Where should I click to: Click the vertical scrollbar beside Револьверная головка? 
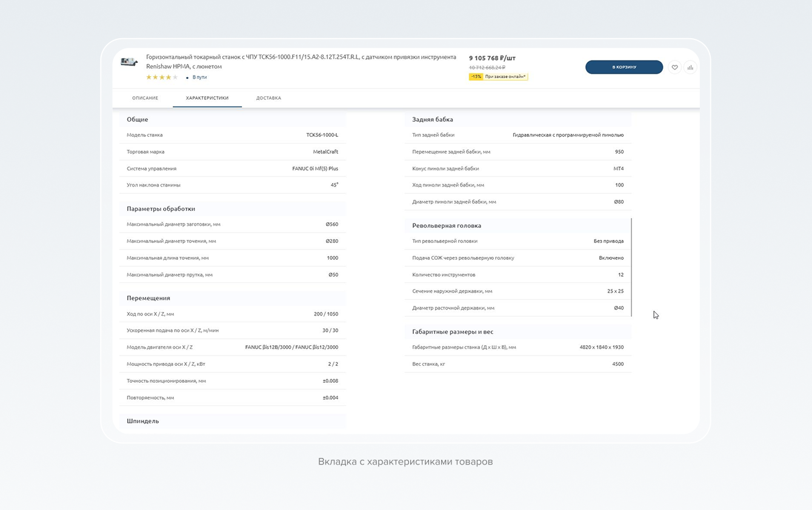[631, 267]
